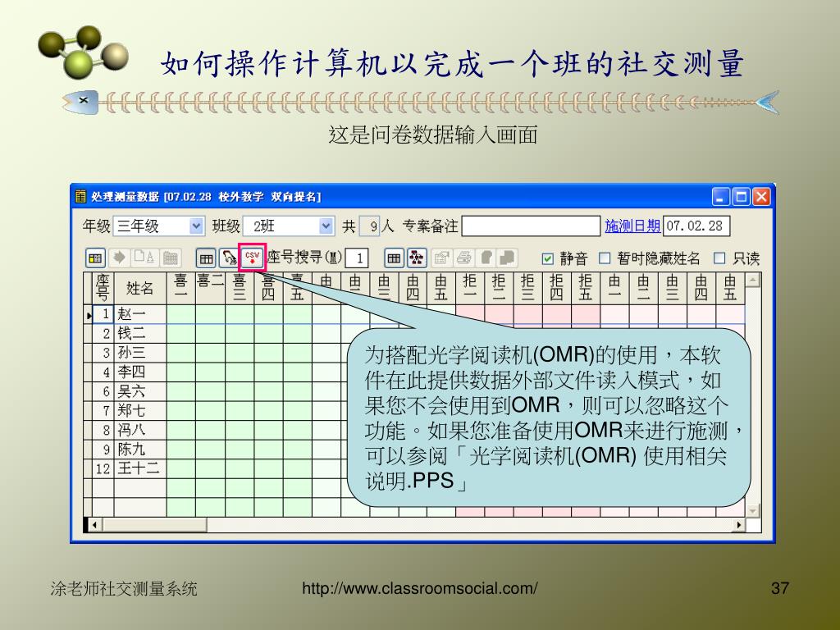Screen dimensions: 840x630
Task: Click the row selector arrow beside 赵一
Action: [x=89, y=315]
